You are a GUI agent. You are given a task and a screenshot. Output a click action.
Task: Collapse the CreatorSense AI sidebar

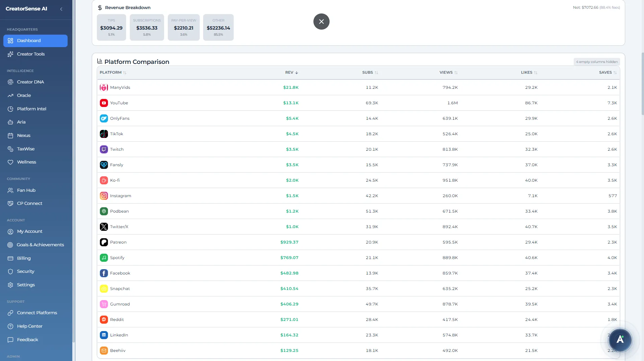pyautogui.click(x=61, y=9)
